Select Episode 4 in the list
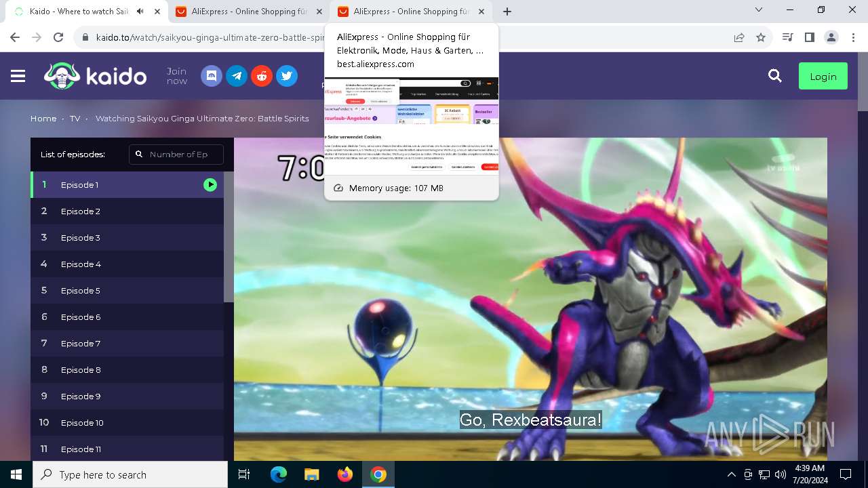The image size is (868, 488). coord(127,264)
